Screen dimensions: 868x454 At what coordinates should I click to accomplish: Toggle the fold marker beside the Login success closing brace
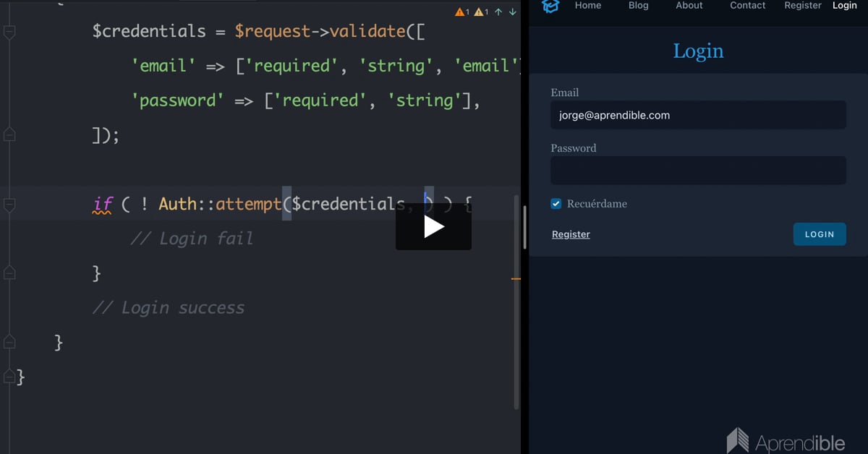[9, 342]
